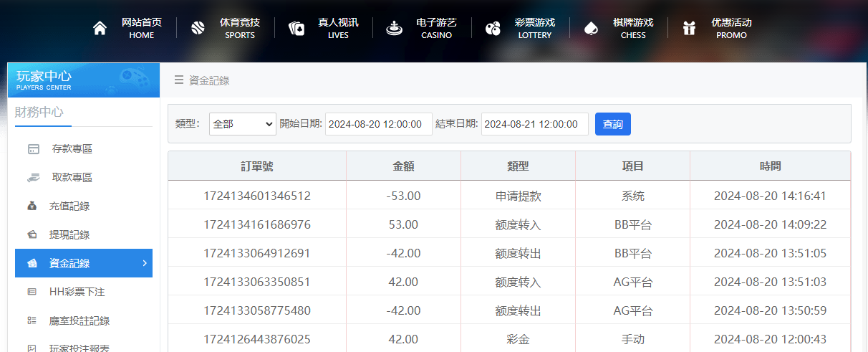Open HH彩票下注 sidebar entry

click(x=77, y=292)
